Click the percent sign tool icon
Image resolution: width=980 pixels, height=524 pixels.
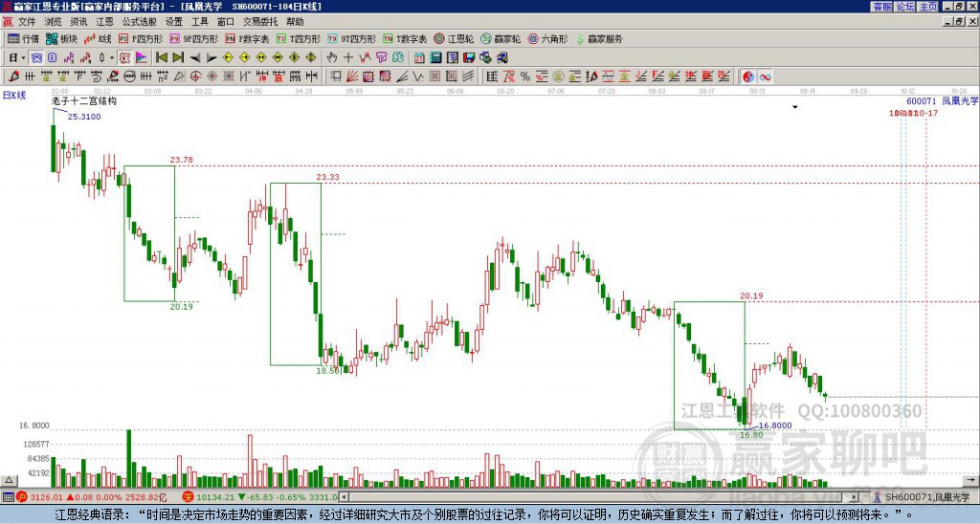(x=525, y=76)
